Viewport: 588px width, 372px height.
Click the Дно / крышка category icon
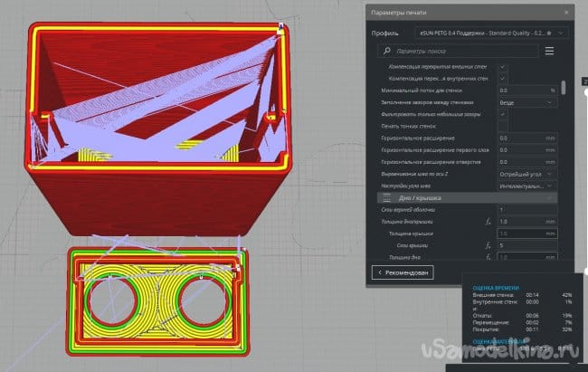[386, 197]
